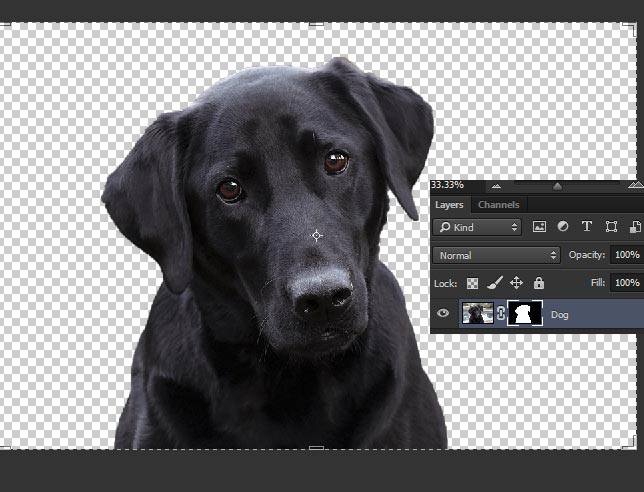Image resolution: width=644 pixels, height=492 pixels.
Task: Filter layers by pixel layer icon
Action: tap(539, 227)
